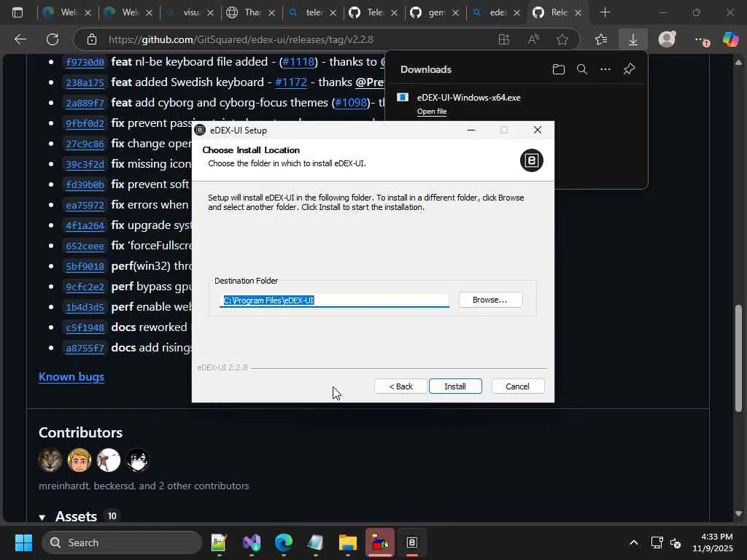Screen dimensions: 747x560
Task: Collapse the Assets section triangle
Action: point(42,517)
